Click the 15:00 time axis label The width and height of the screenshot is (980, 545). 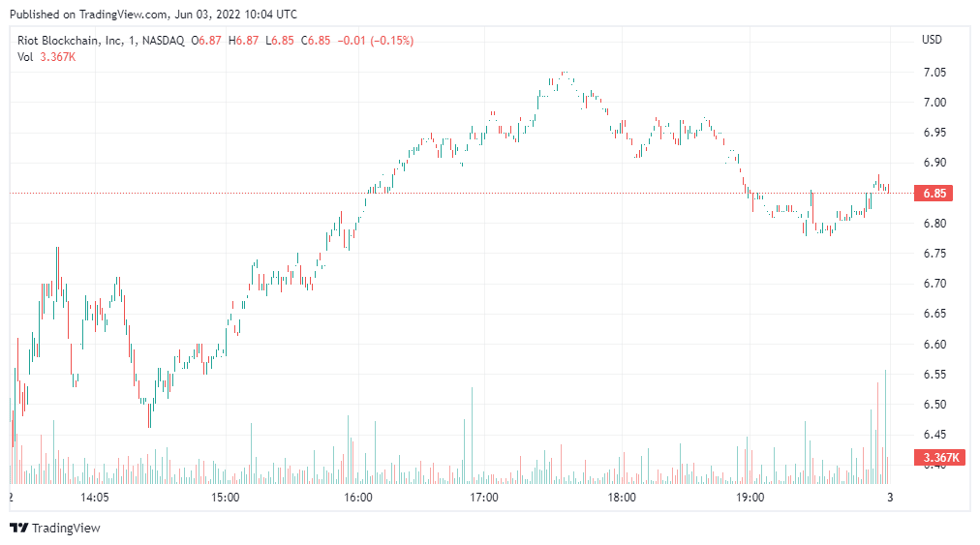coord(225,498)
